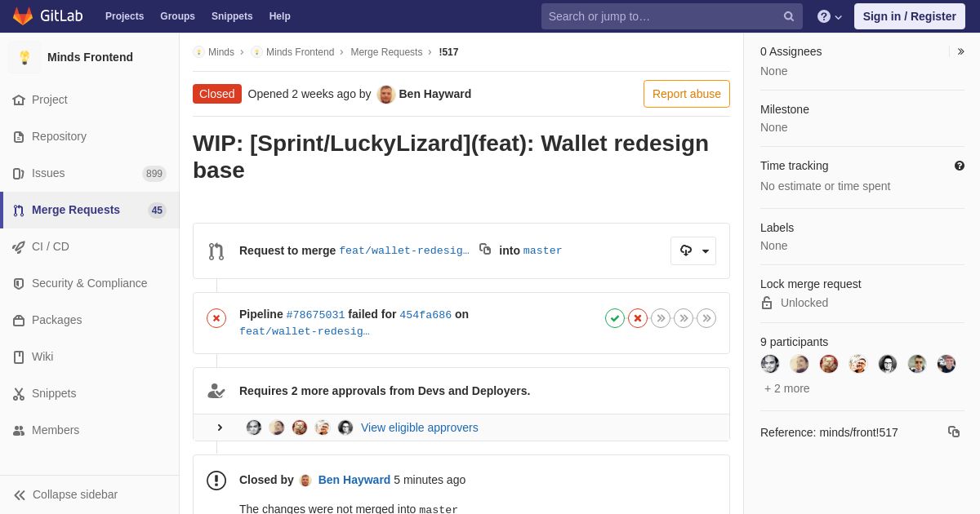The width and height of the screenshot is (980, 514).
Task: Expand the eligible approvers chevron
Action: [220, 428]
